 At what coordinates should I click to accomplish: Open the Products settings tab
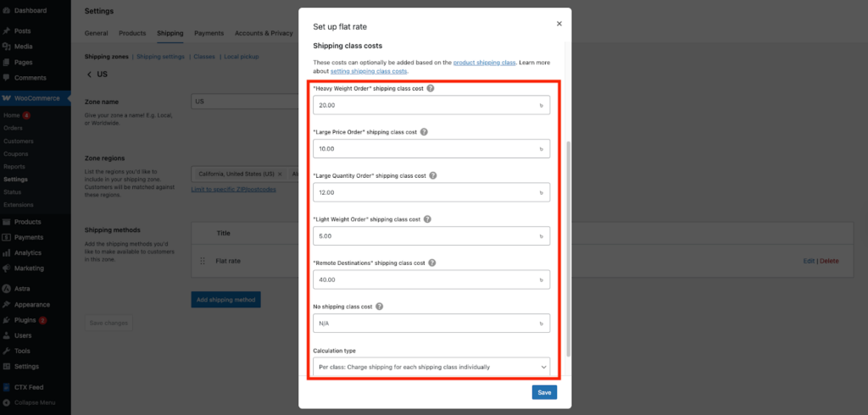132,33
